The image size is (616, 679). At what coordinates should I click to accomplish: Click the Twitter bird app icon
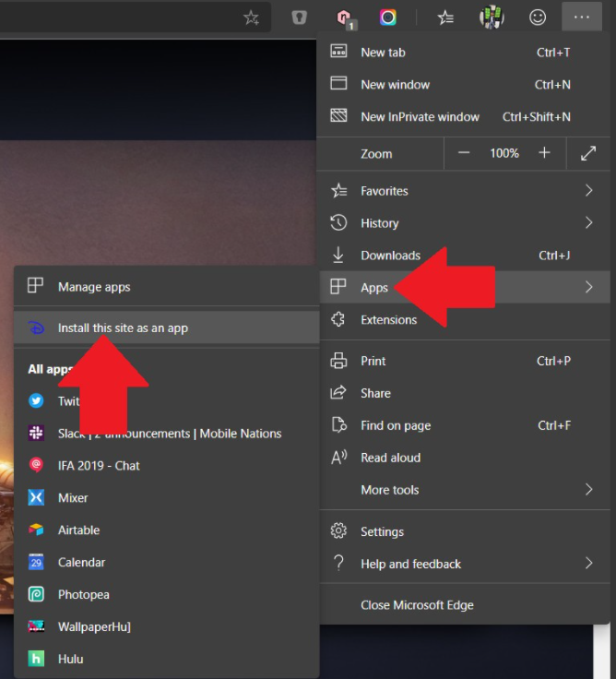click(x=36, y=400)
